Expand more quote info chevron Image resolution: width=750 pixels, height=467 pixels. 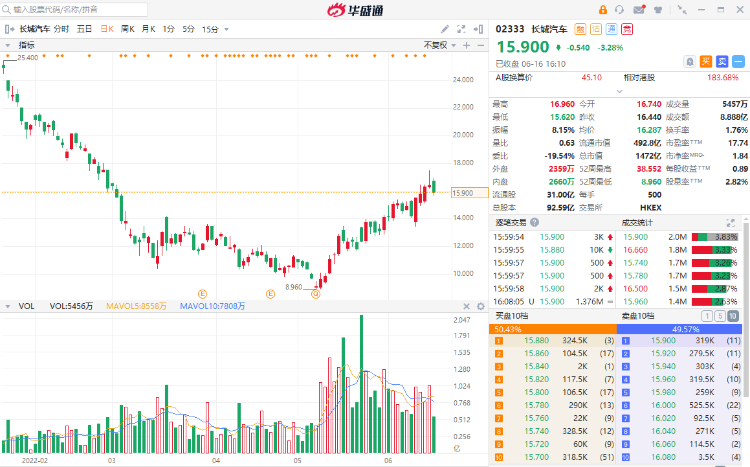pos(619,91)
